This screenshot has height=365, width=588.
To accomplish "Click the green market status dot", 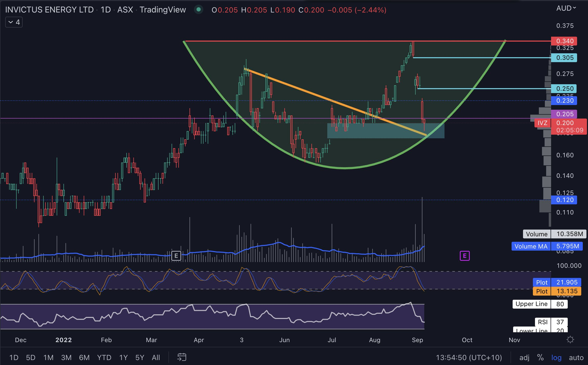I will (199, 10).
